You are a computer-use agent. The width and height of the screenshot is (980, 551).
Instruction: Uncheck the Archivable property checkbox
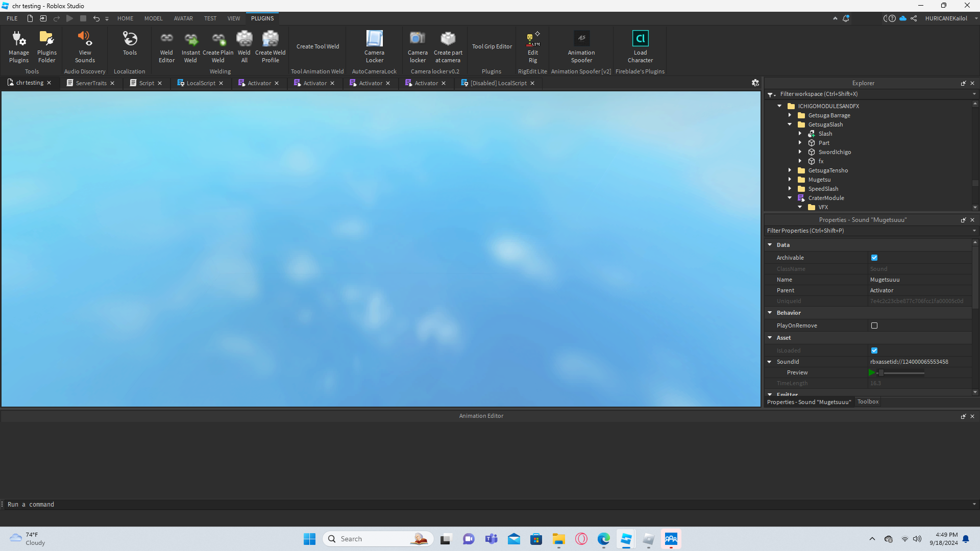(x=874, y=258)
